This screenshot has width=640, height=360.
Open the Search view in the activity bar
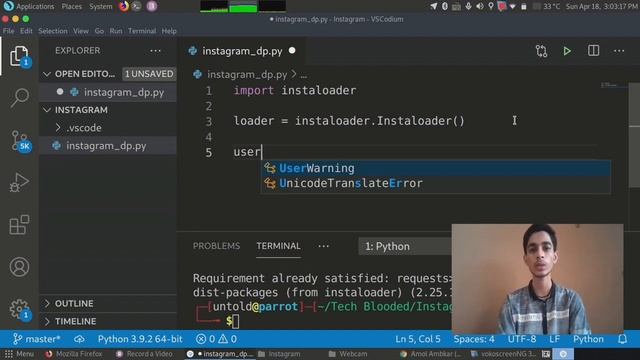pos(19,98)
